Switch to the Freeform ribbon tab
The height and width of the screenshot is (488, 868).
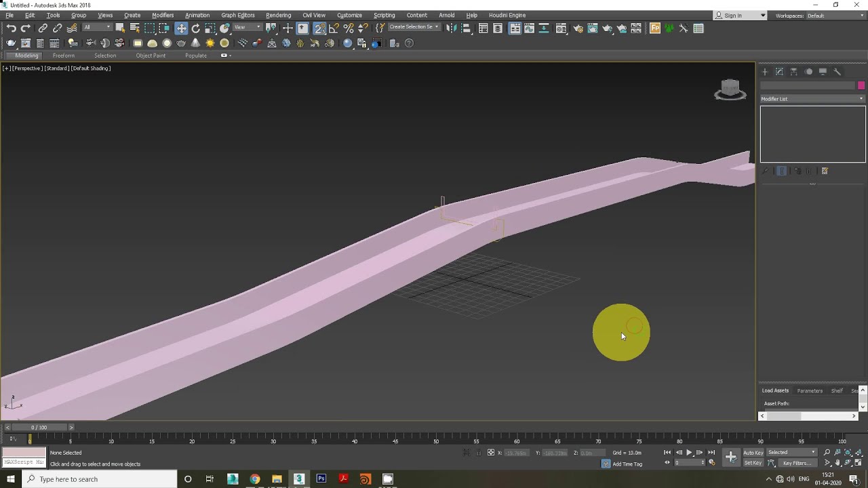[64, 56]
